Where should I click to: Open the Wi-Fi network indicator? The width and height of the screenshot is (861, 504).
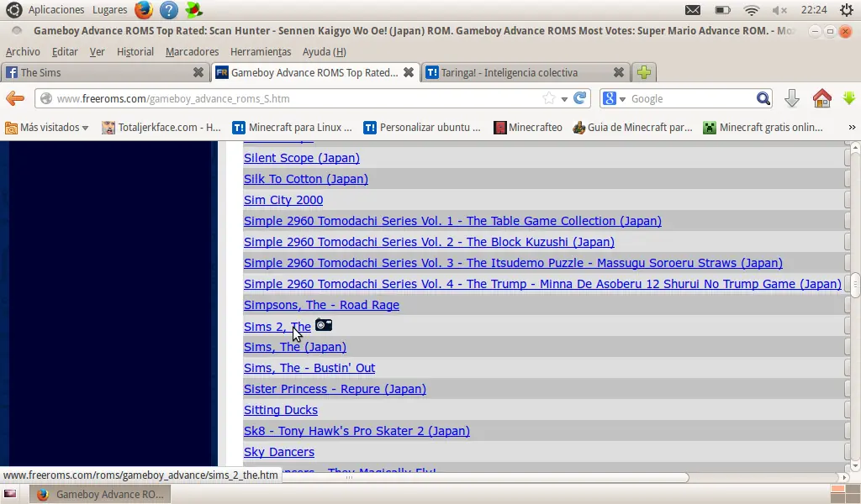tap(751, 10)
